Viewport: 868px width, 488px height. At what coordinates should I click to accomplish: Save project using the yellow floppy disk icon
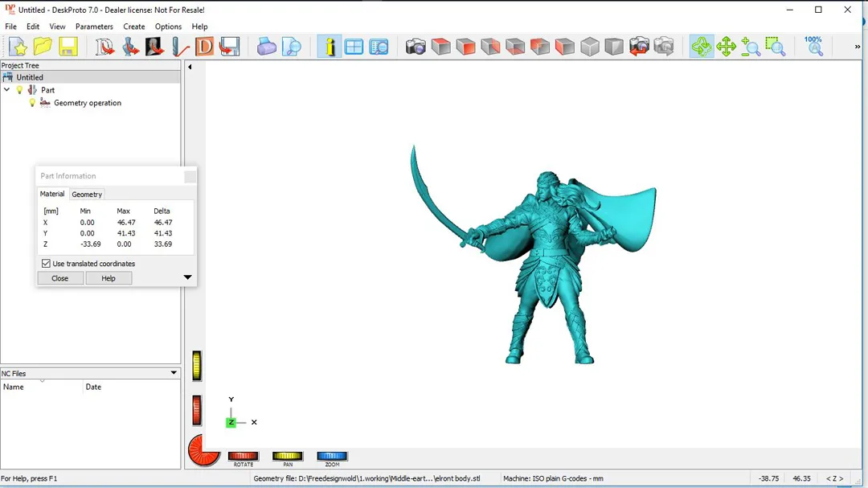pyautogui.click(x=68, y=47)
